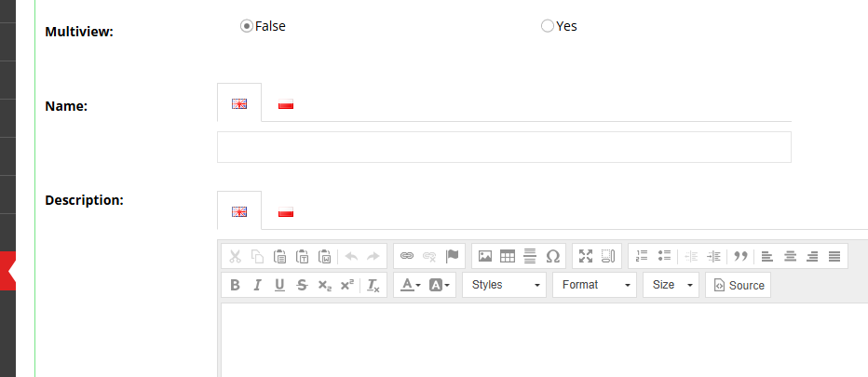Click the Redo arrow icon
The height and width of the screenshot is (377, 868).
click(373, 256)
